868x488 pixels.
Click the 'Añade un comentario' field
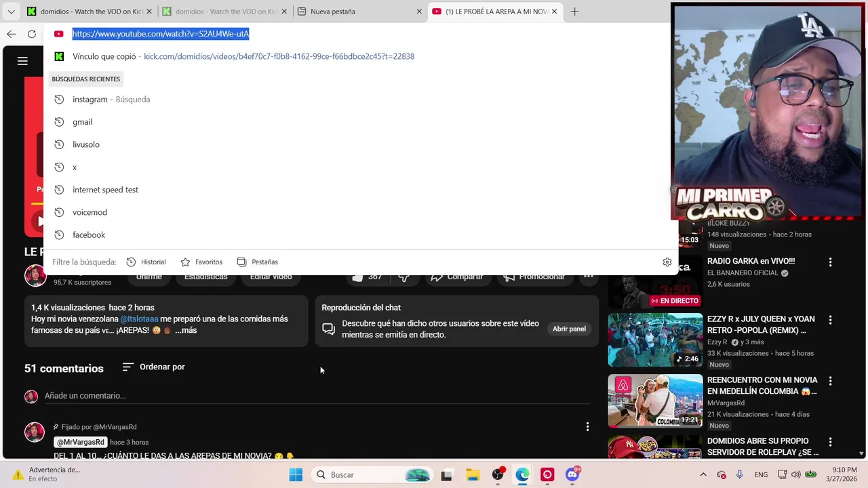(317, 396)
